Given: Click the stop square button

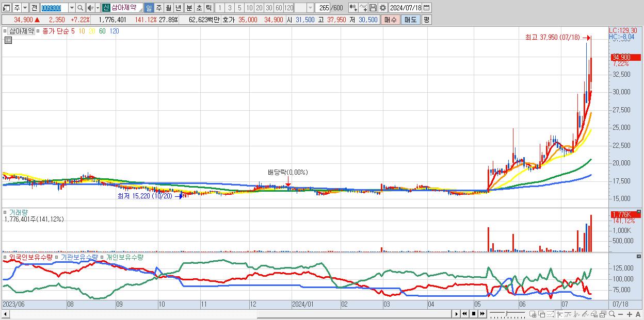Looking at the screenshot, I should pos(474,314).
